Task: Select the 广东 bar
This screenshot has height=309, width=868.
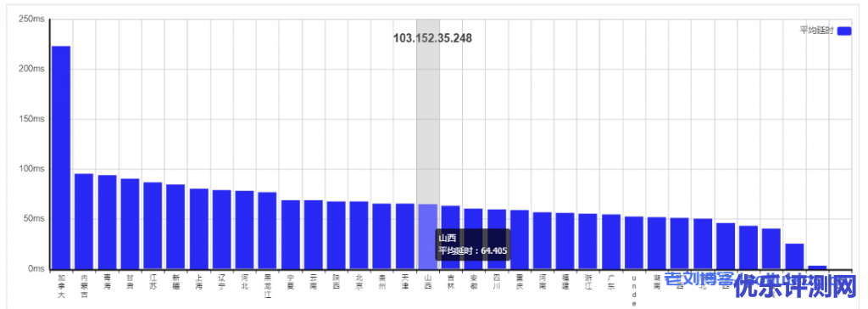Action: (x=611, y=242)
